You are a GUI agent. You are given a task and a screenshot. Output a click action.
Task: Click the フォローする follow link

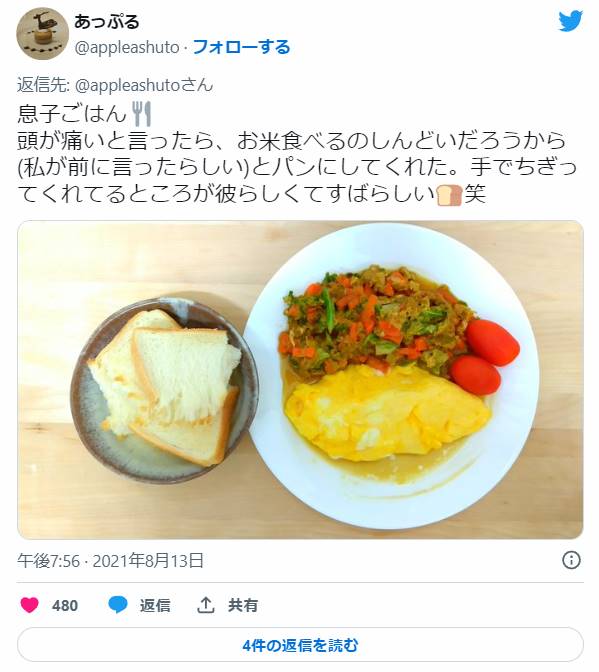coord(242,47)
